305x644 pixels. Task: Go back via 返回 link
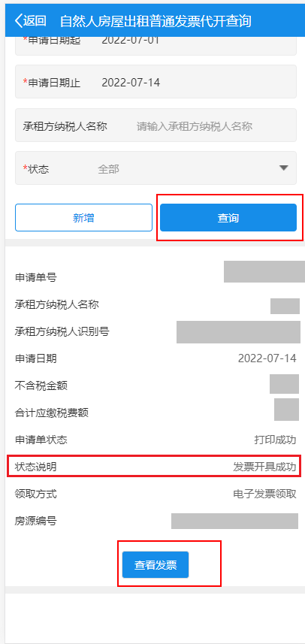tap(30, 21)
